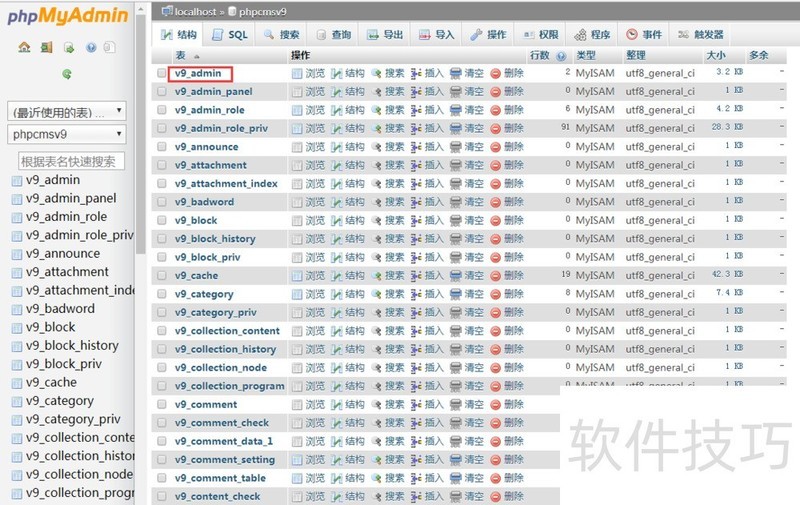
Task: Click the row count help icon in header
Action: click(561, 56)
